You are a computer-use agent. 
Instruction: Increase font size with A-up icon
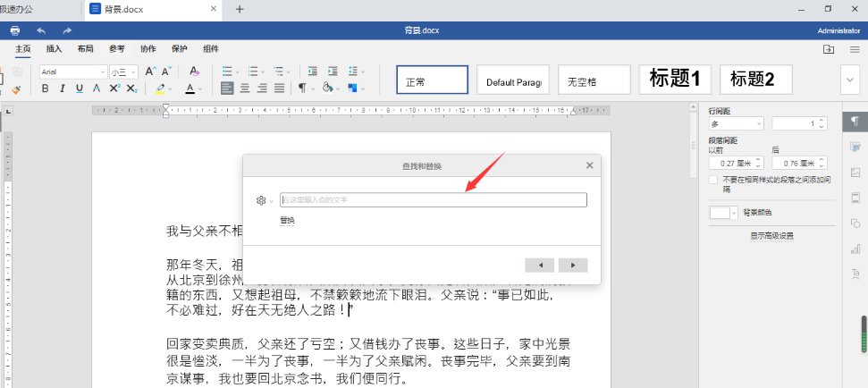[x=150, y=72]
